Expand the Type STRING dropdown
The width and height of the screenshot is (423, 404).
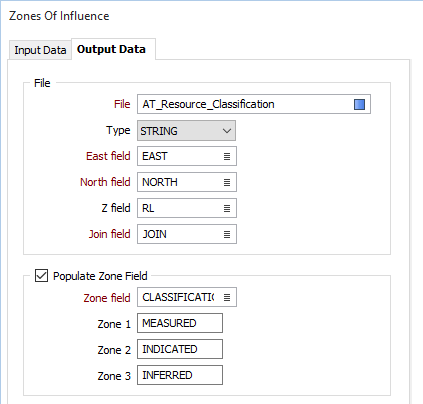(x=186, y=131)
